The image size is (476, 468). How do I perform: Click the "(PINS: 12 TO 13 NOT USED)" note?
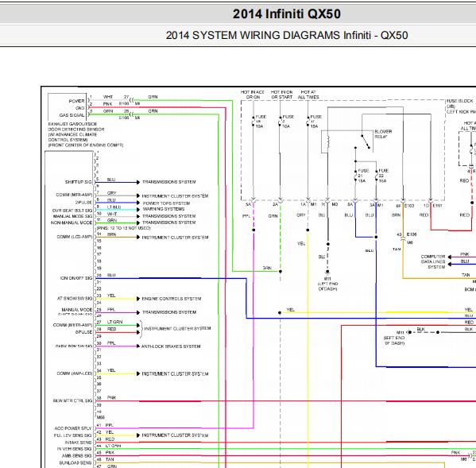click(124, 228)
